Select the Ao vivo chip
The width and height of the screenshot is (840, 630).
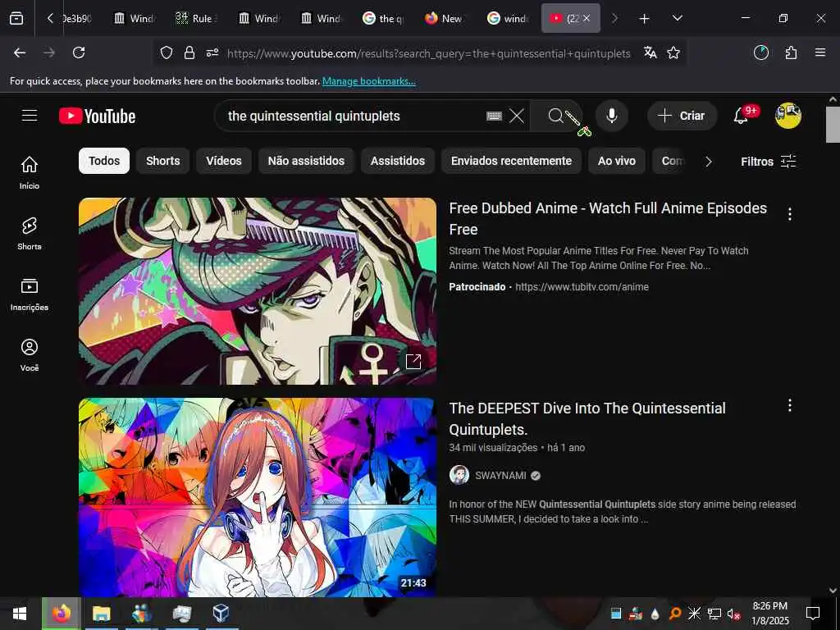click(x=617, y=161)
